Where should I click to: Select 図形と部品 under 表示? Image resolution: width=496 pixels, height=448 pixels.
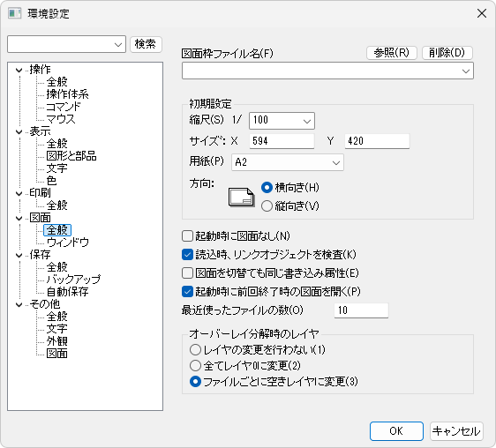click(71, 156)
